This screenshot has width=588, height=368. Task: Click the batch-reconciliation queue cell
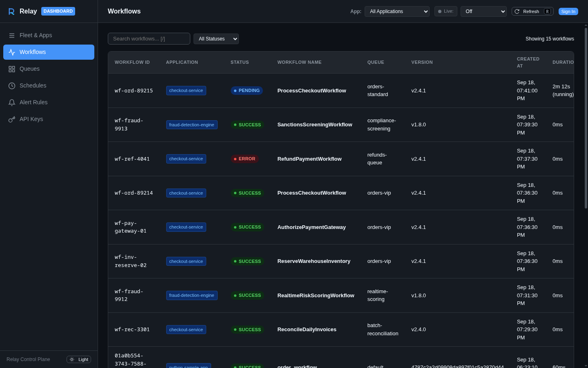tap(383, 330)
